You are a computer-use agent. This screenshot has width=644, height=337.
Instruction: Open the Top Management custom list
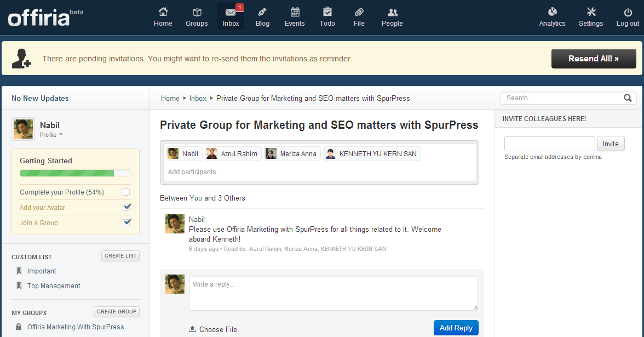tap(54, 285)
